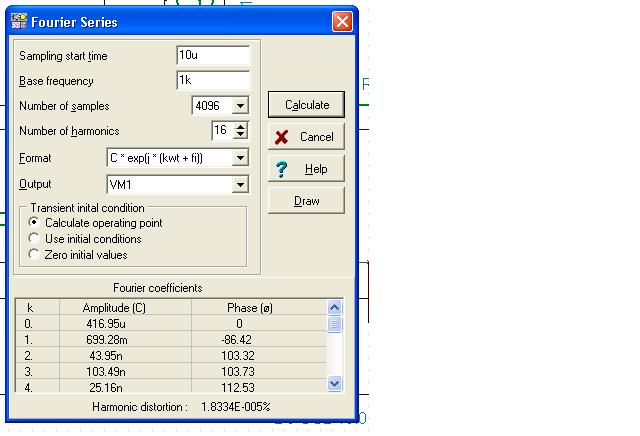This screenshot has width=640, height=436.
Task: Click the Draw button
Action: coord(306,200)
